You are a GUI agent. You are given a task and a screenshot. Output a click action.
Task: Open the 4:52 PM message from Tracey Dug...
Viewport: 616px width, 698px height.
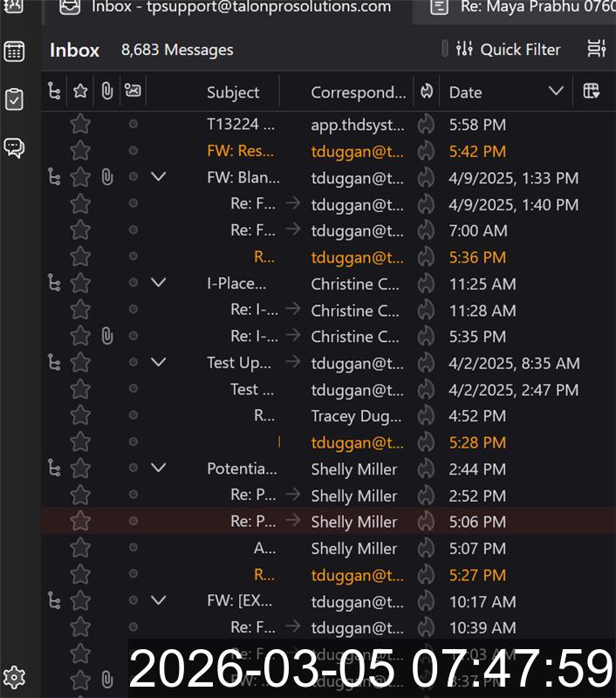click(356, 416)
